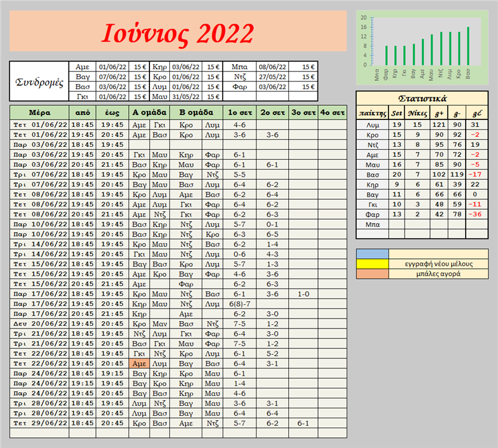Click the blue legend color swatch

[372, 254]
